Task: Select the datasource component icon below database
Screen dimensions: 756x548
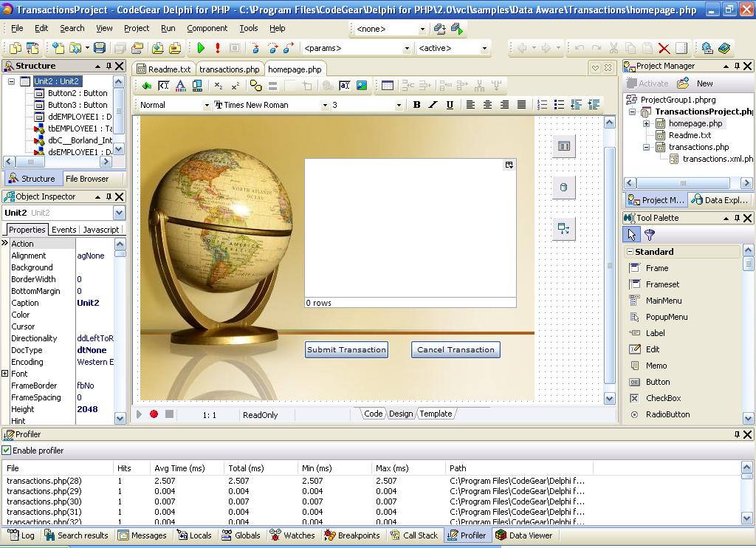Action: point(563,228)
